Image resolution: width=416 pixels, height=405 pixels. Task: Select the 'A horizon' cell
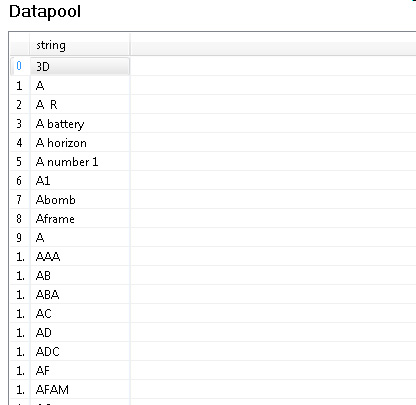tap(80, 143)
